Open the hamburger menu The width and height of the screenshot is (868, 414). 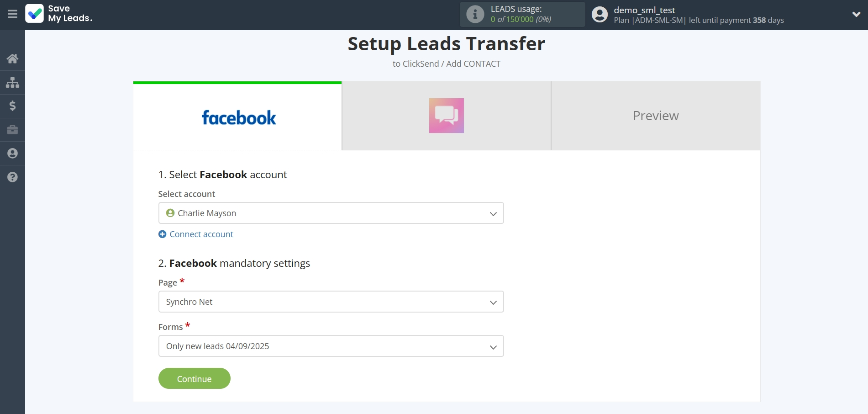click(12, 14)
